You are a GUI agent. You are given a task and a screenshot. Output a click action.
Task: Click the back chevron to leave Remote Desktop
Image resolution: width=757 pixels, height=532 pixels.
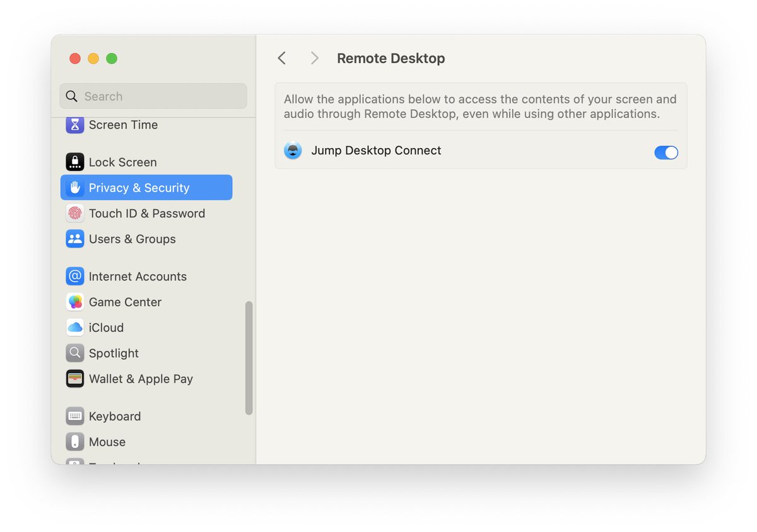coord(281,57)
